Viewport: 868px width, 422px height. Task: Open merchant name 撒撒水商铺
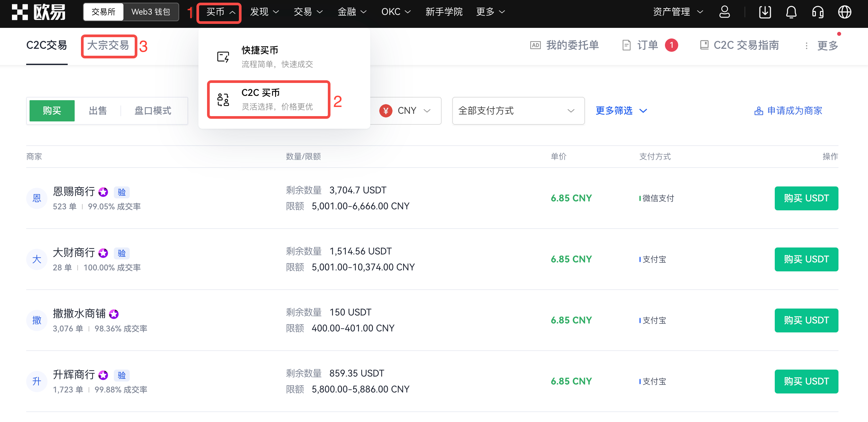coord(79,314)
